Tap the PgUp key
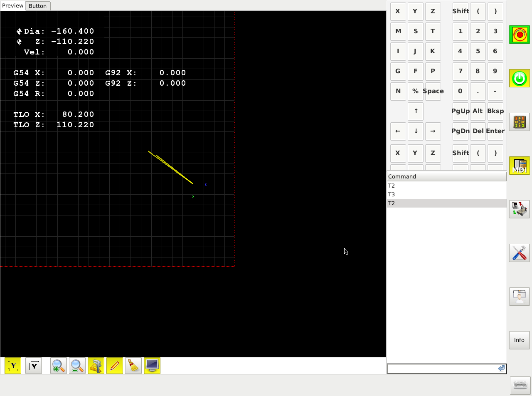The image size is (532, 396). 461,111
